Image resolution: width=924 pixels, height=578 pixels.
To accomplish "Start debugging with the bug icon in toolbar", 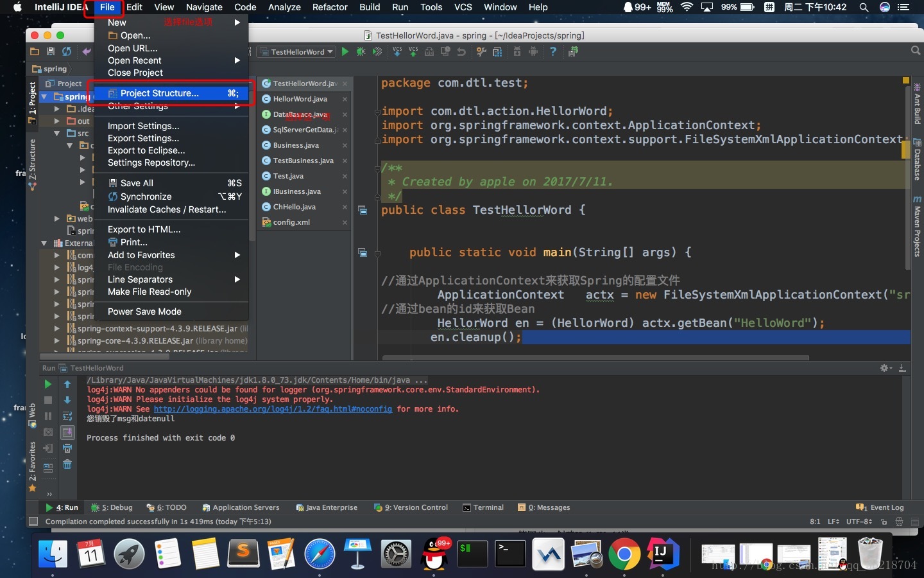I will point(361,51).
